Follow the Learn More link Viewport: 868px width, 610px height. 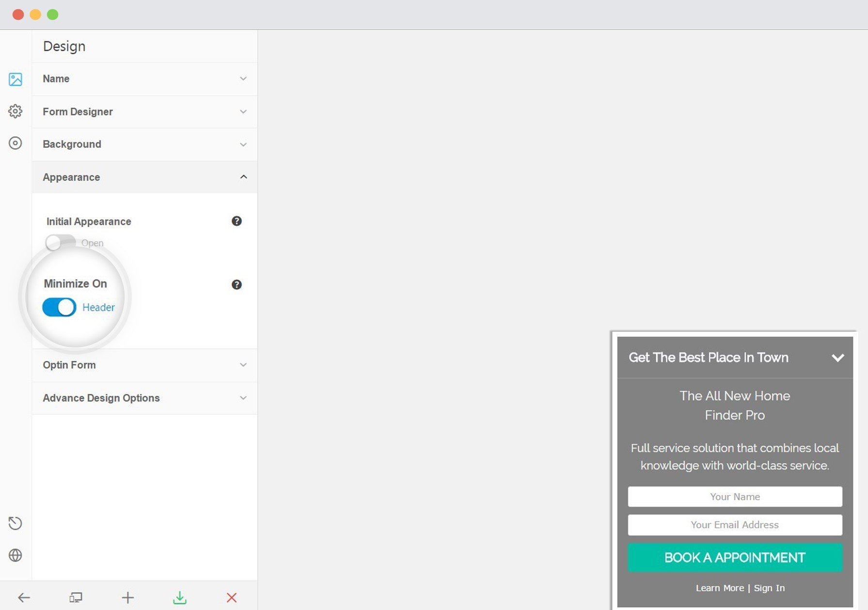(720, 588)
